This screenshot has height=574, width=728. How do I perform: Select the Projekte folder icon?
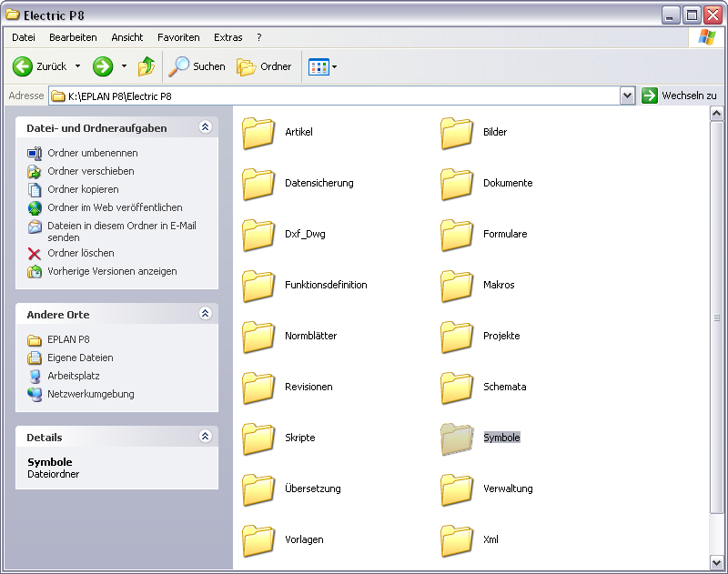point(457,337)
